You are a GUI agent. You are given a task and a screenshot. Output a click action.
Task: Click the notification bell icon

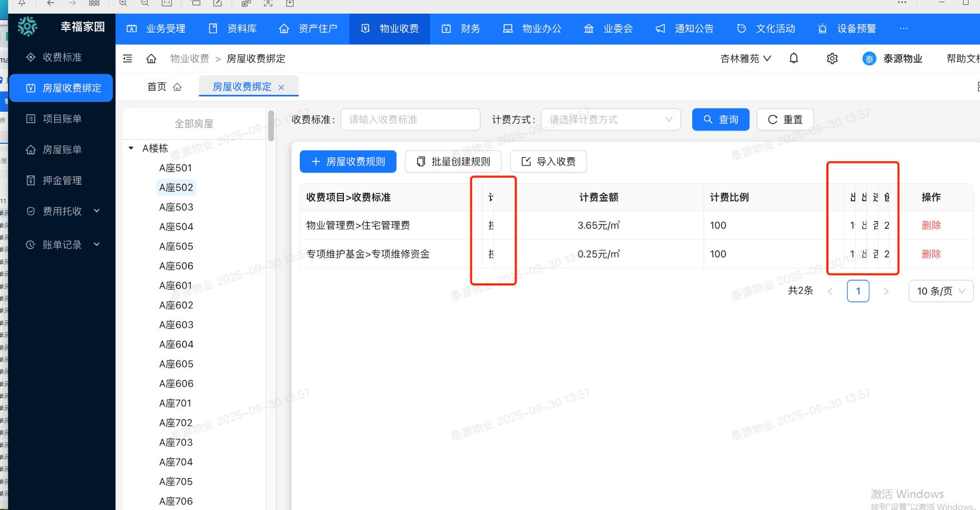pos(794,58)
